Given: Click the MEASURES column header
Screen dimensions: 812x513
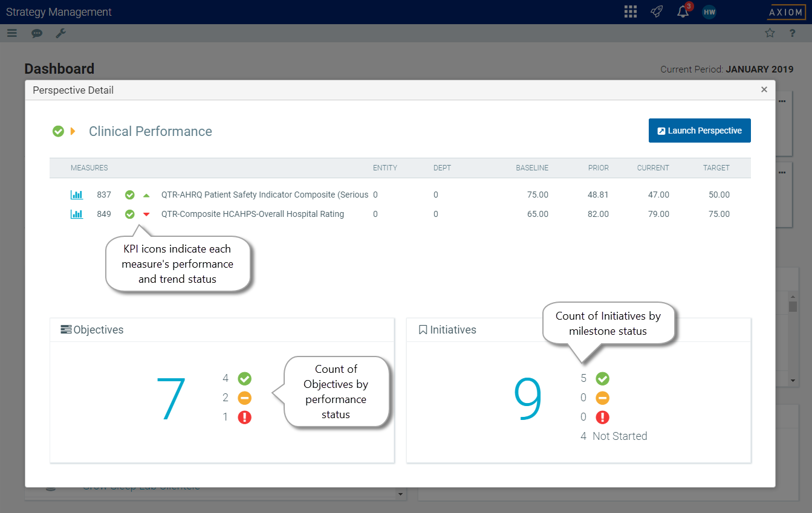Looking at the screenshot, I should [89, 168].
